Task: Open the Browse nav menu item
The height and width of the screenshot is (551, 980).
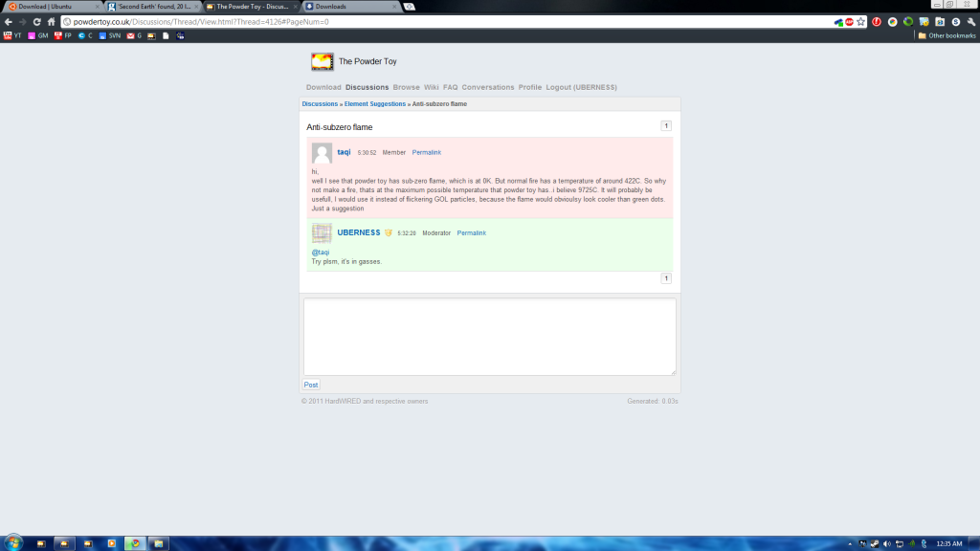Action: coord(406,87)
